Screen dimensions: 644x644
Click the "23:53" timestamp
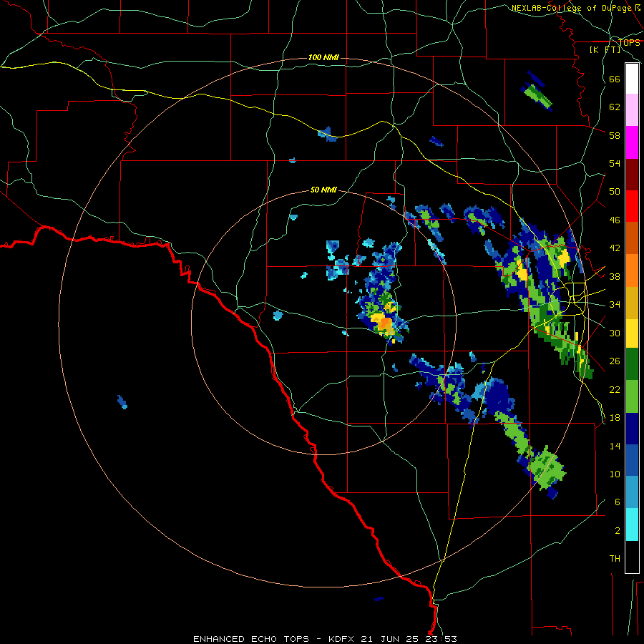[x=441, y=639]
